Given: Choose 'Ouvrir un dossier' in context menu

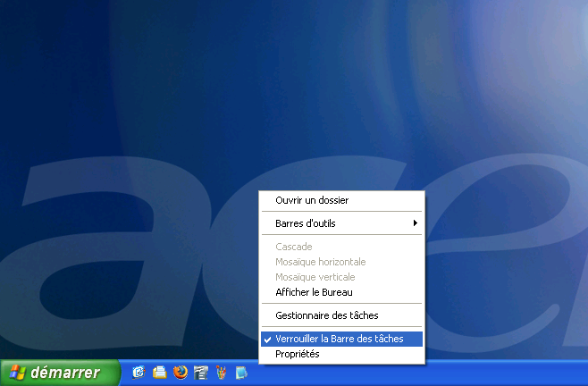Looking at the screenshot, I should pyautogui.click(x=341, y=200).
